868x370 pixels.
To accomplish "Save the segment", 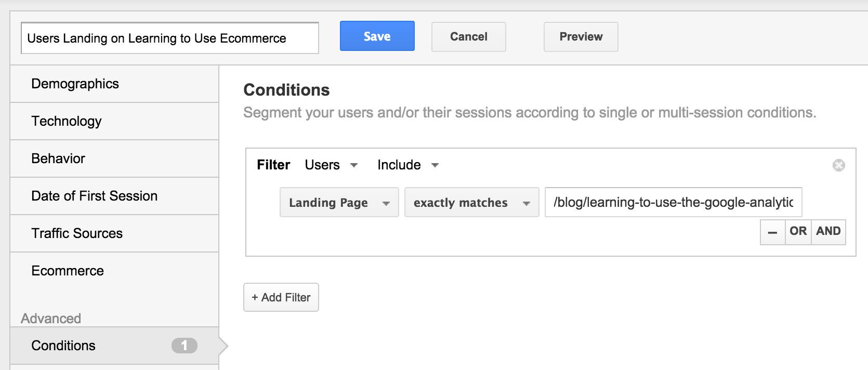I will point(377,36).
